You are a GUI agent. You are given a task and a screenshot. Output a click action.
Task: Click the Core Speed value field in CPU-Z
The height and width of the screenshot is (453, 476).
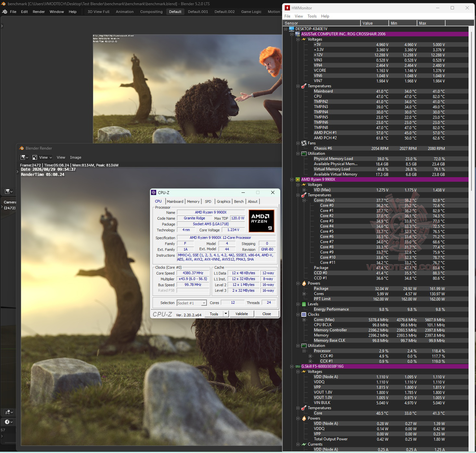click(x=193, y=273)
